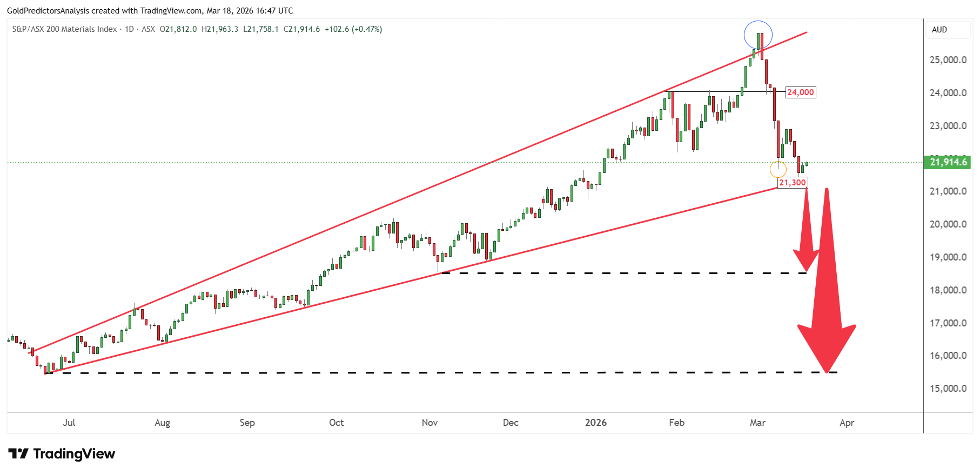Click the 2026 marker on time axis
The width and height of the screenshot is (980, 474).
[x=596, y=423]
